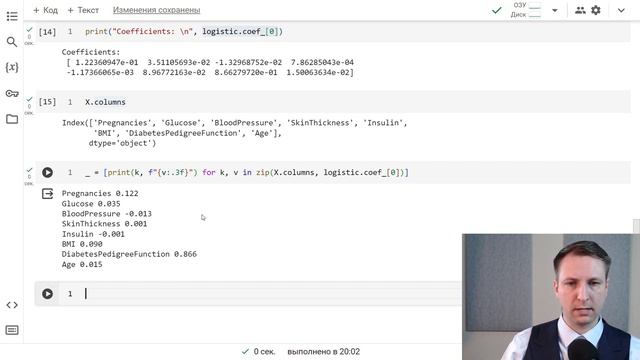This screenshot has width=640, height=360.
Task: Open the terminal icon at bottom left
Action: coord(12,330)
